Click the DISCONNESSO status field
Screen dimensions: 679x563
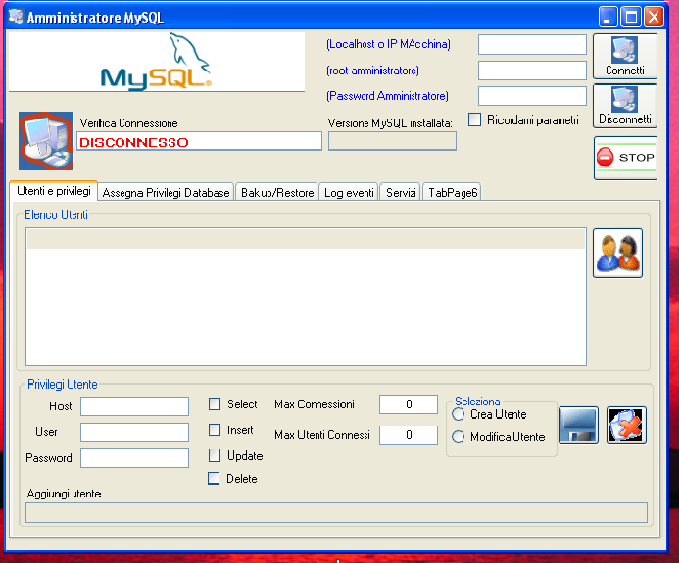(199, 142)
